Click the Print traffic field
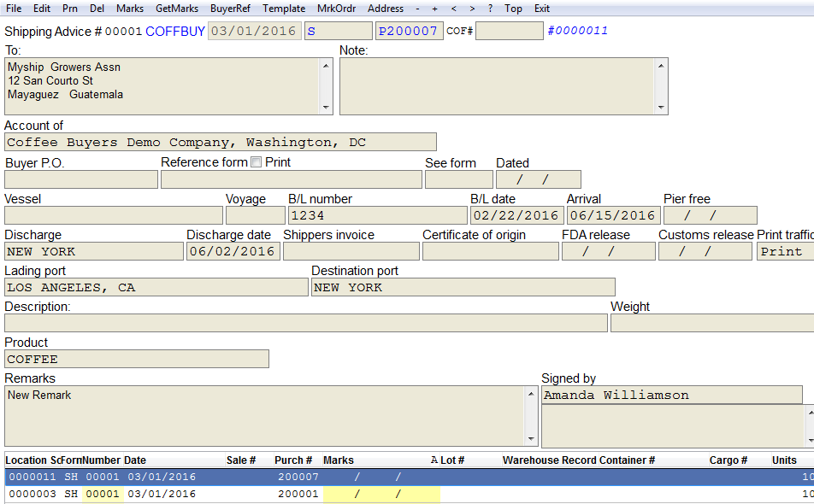The height and width of the screenshot is (504, 814). click(x=785, y=251)
